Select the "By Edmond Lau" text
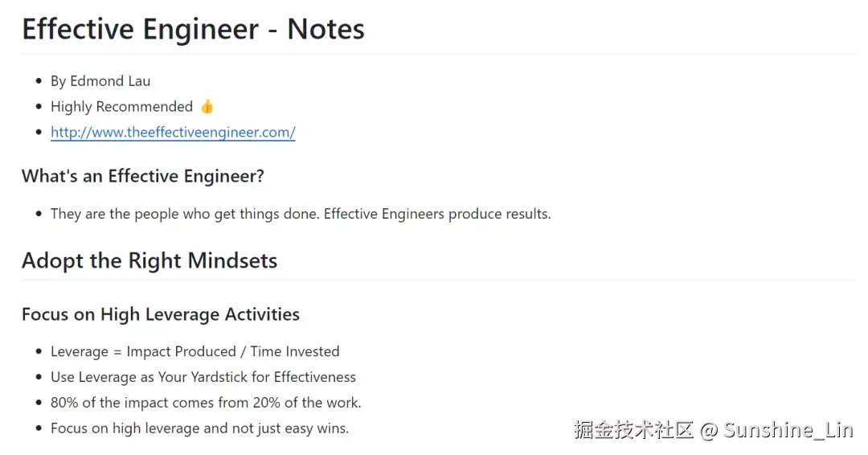This screenshot has height=455, width=868. [x=100, y=81]
